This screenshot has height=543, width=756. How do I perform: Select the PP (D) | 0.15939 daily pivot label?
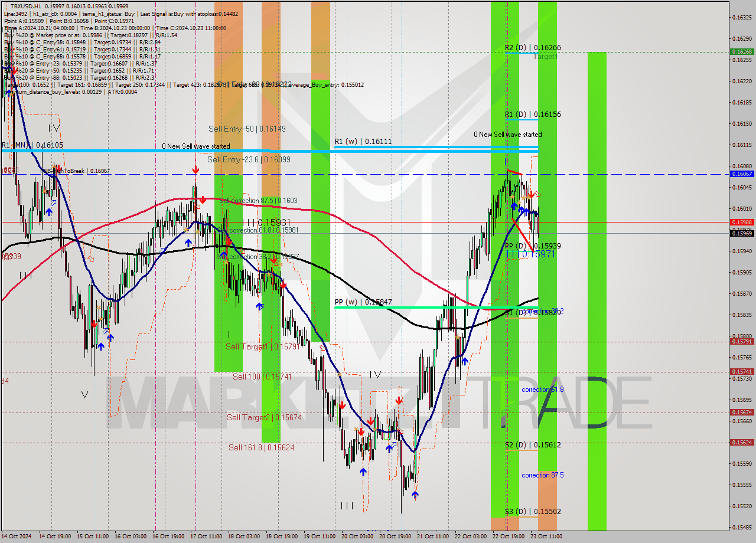click(x=533, y=246)
